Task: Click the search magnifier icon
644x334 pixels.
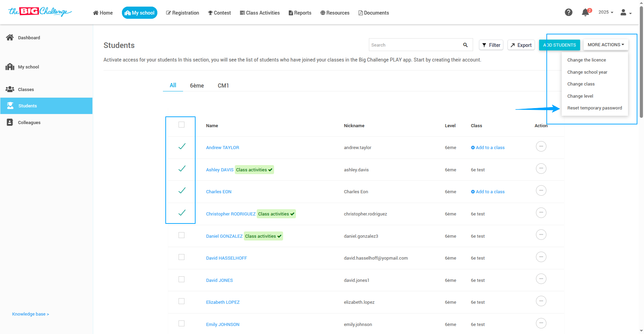Action: pyautogui.click(x=465, y=45)
